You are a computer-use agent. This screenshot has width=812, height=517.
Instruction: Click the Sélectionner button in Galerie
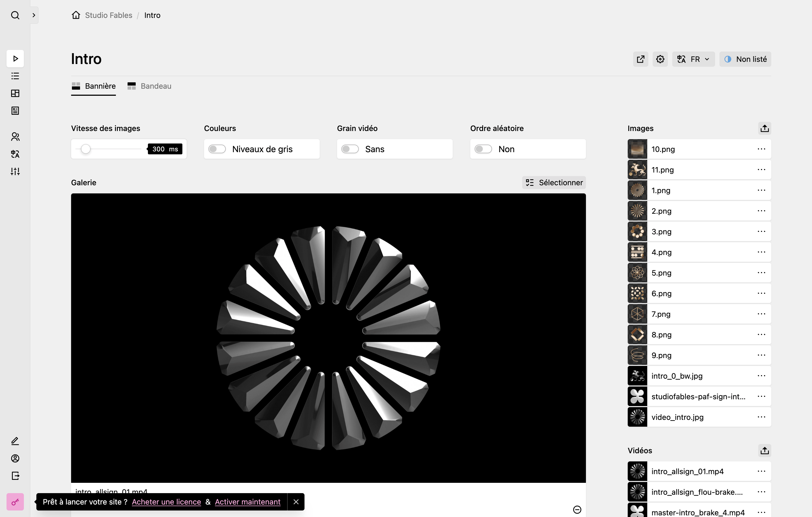pyautogui.click(x=554, y=183)
